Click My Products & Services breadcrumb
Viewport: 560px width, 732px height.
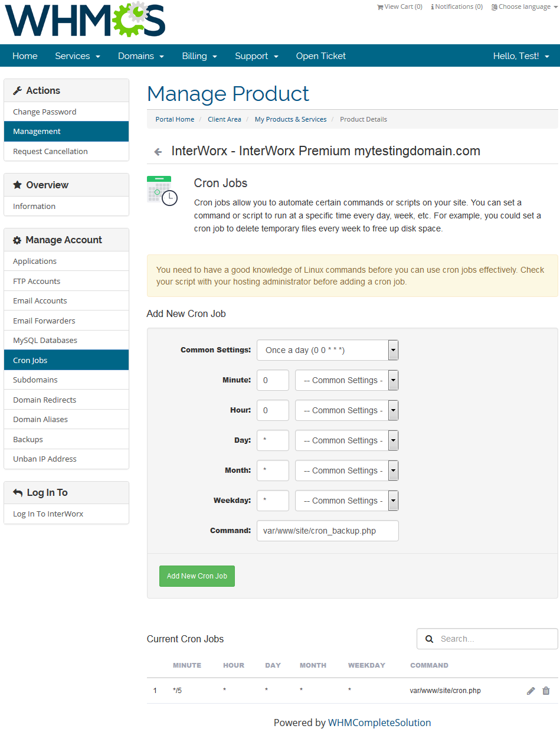click(290, 119)
